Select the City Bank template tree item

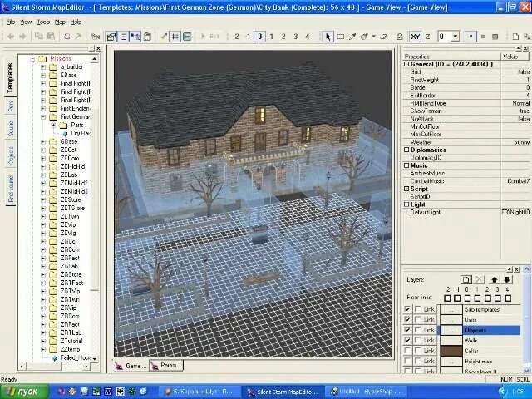(x=80, y=133)
